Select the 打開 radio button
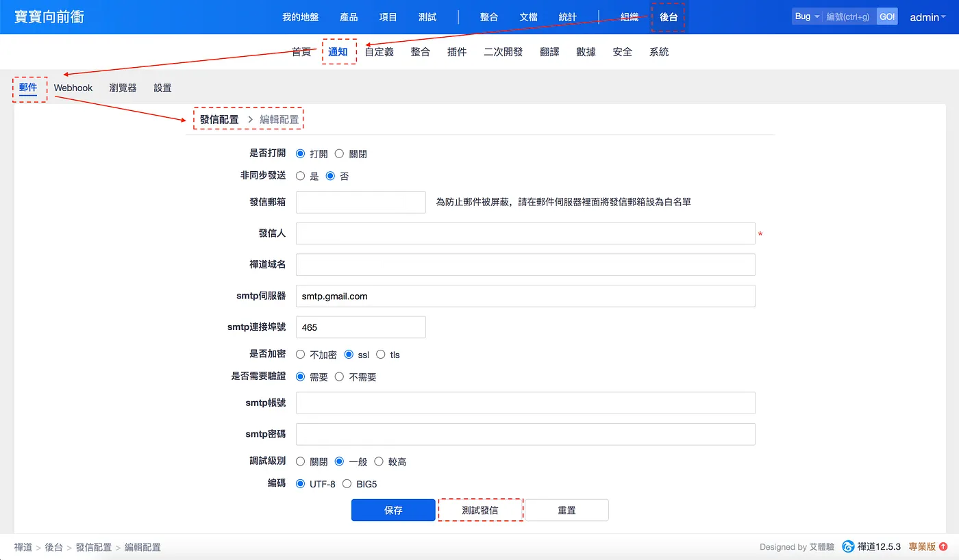The width and height of the screenshot is (959, 560). coord(300,154)
